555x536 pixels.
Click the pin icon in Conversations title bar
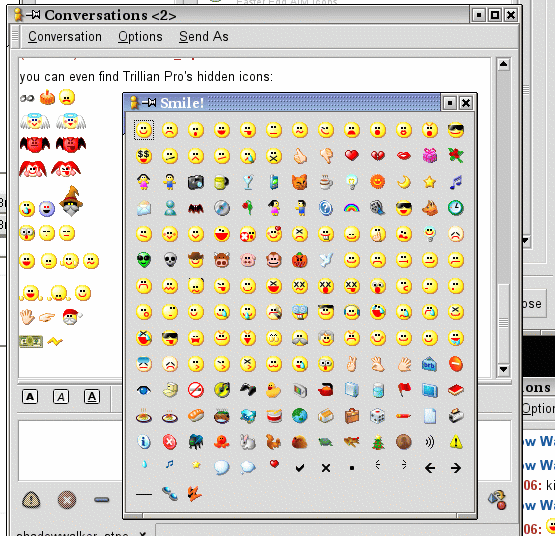33,15
